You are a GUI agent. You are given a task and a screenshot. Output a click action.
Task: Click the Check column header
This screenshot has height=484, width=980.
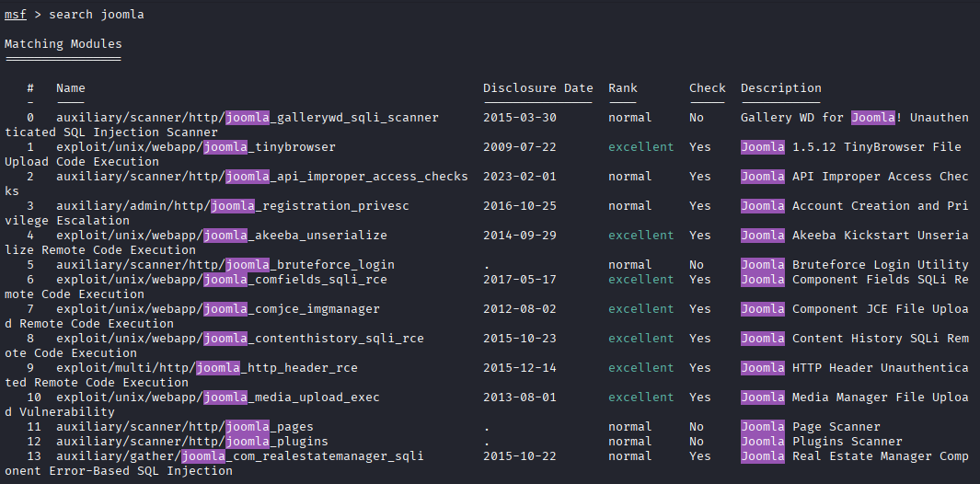tap(708, 88)
